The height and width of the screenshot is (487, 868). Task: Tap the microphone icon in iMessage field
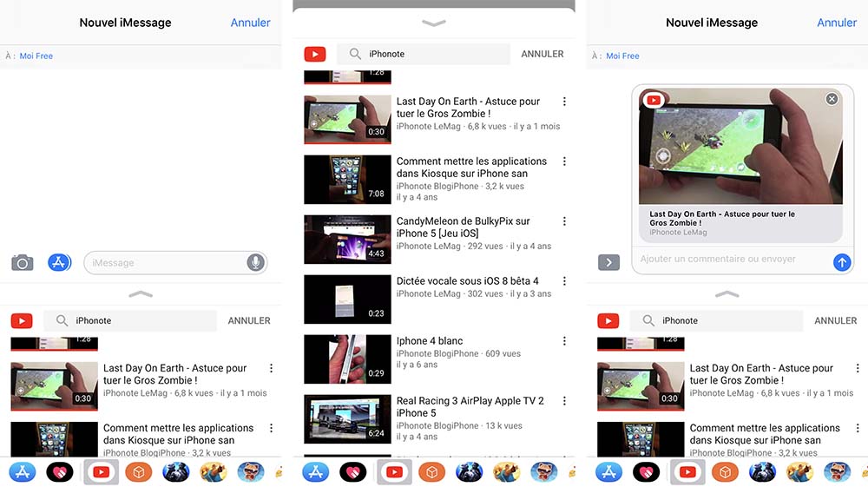click(x=255, y=262)
